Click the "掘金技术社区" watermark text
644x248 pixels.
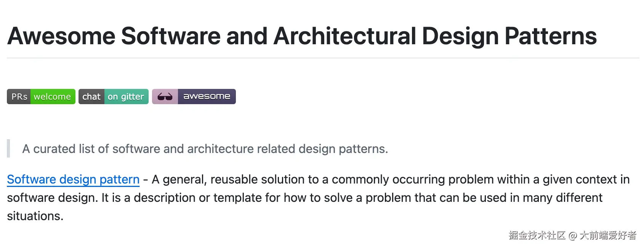click(x=537, y=235)
